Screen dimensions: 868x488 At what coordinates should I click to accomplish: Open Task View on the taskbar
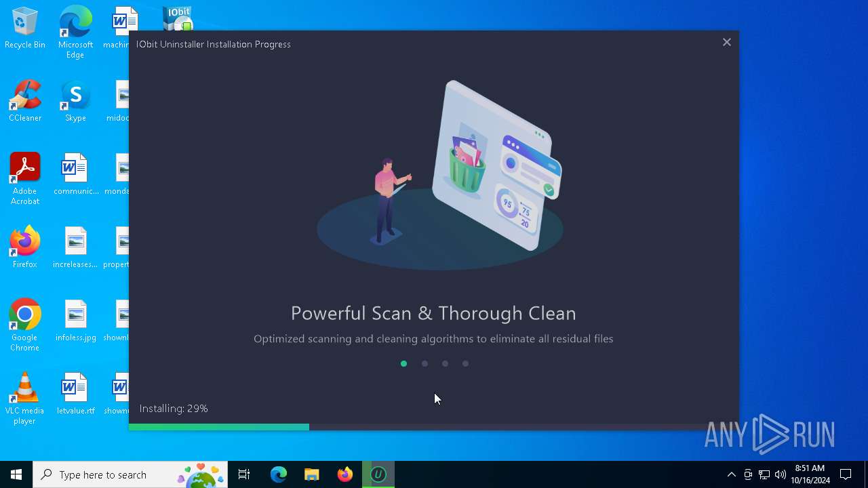click(244, 474)
